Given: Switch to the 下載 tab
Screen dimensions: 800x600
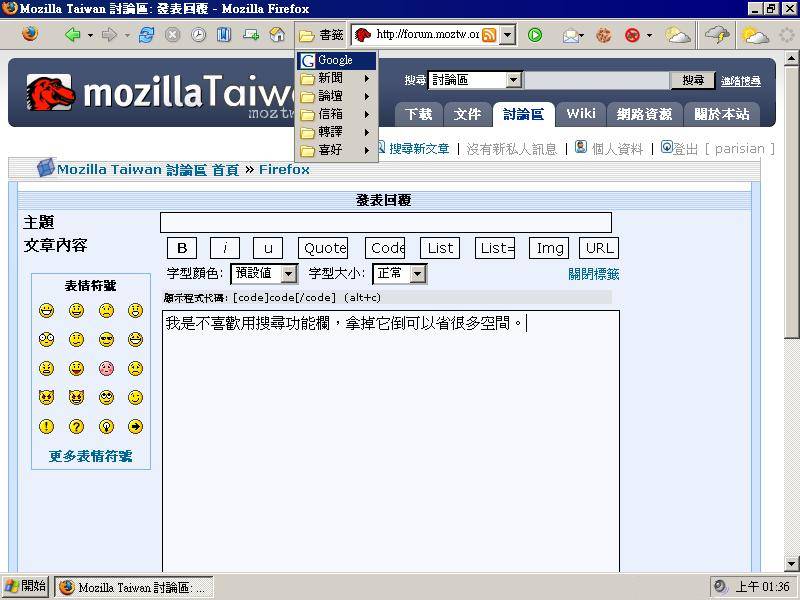Looking at the screenshot, I should point(418,114).
